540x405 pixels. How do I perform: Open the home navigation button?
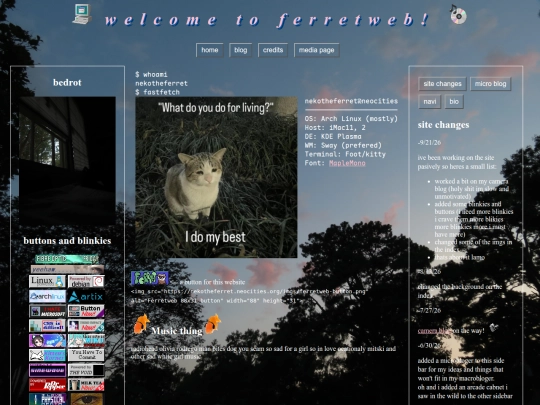point(209,50)
